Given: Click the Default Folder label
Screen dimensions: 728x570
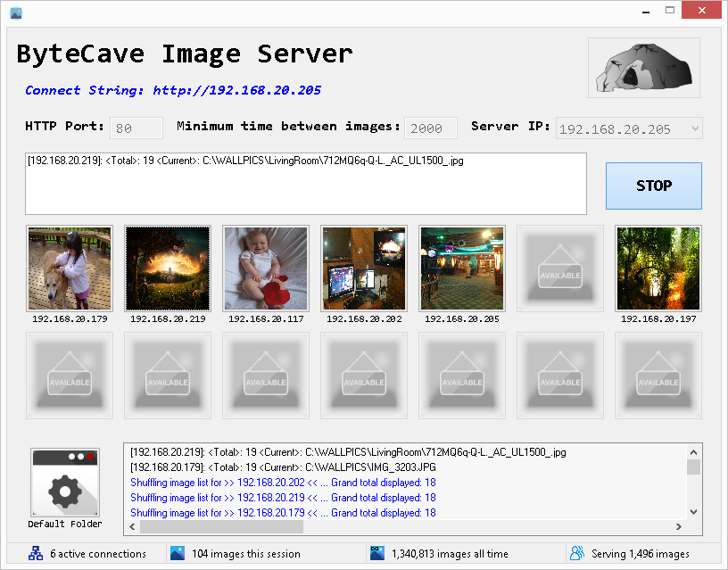Looking at the screenshot, I should [65, 524].
